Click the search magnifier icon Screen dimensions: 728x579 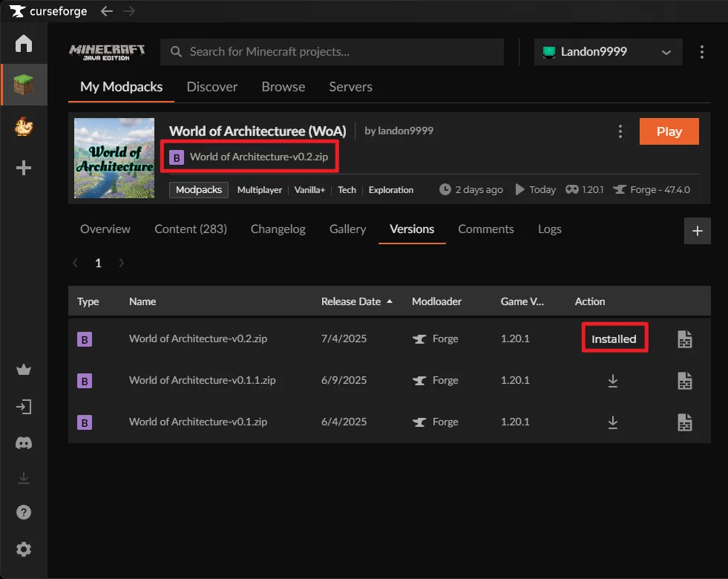(x=176, y=51)
